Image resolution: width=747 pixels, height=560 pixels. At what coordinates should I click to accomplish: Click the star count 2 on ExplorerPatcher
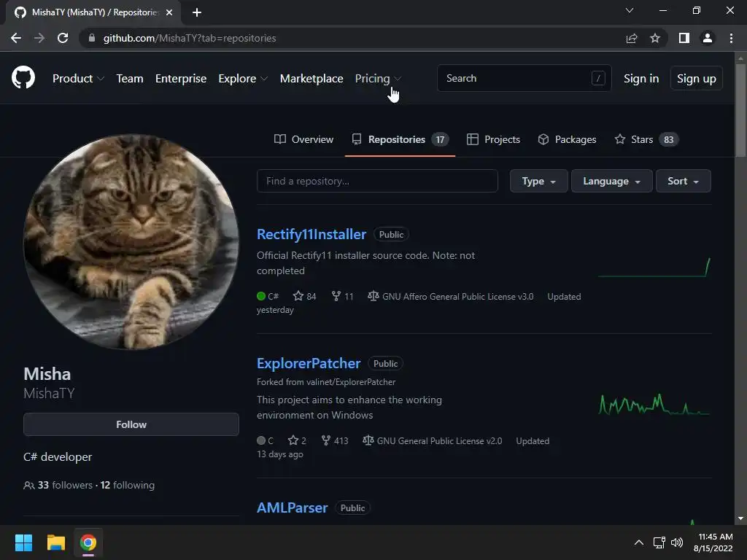[x=298, y=440]
